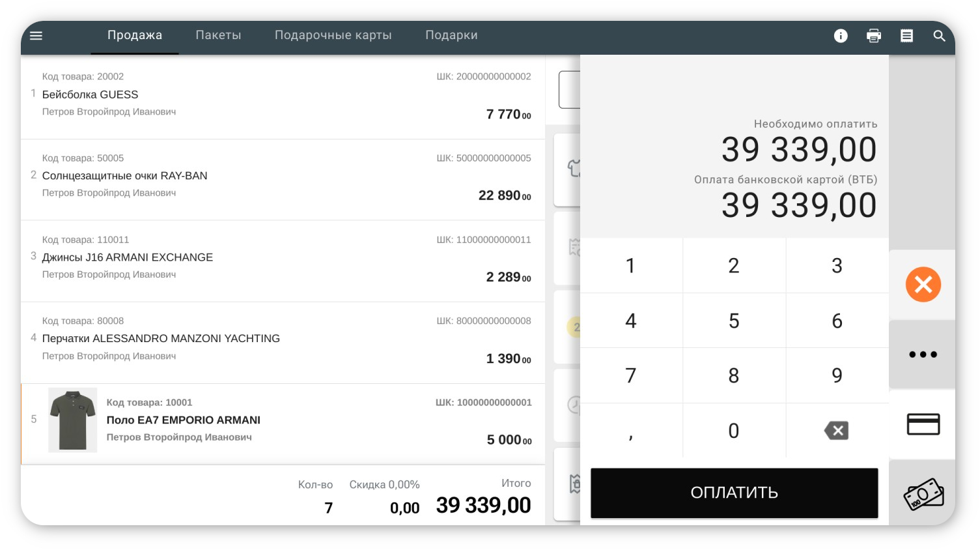Open the hamburger main menu

36,36
